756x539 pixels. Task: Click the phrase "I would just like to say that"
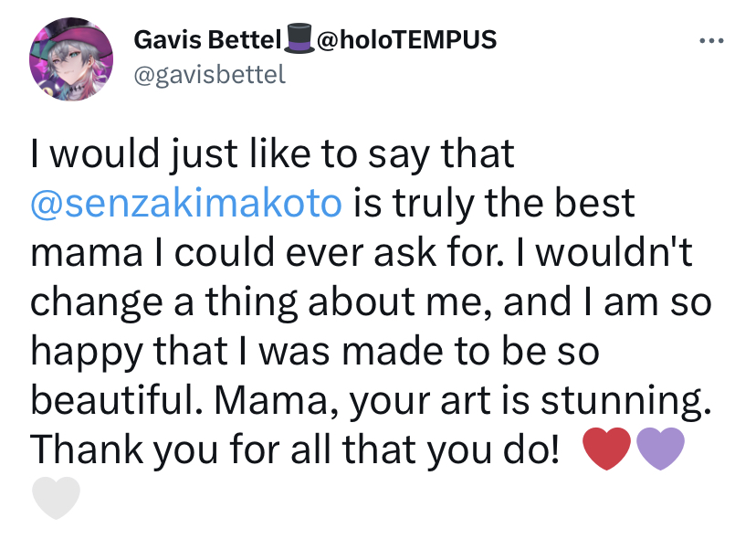[x=272, y=154]
